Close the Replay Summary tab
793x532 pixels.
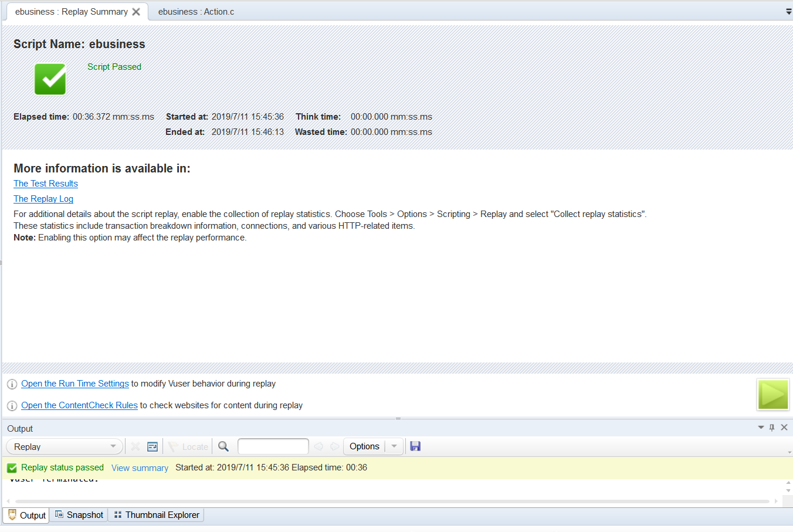point(136,12)
